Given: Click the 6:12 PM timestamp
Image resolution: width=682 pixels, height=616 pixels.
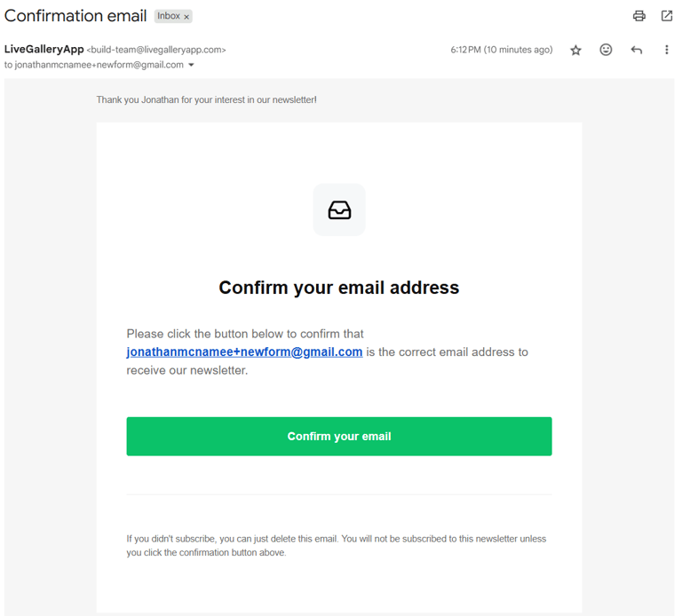Looking at the screenshot, I should [502, 50].
